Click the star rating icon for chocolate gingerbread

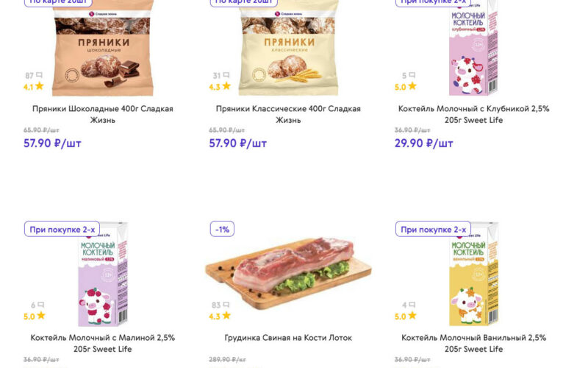(x=40, y=86)
